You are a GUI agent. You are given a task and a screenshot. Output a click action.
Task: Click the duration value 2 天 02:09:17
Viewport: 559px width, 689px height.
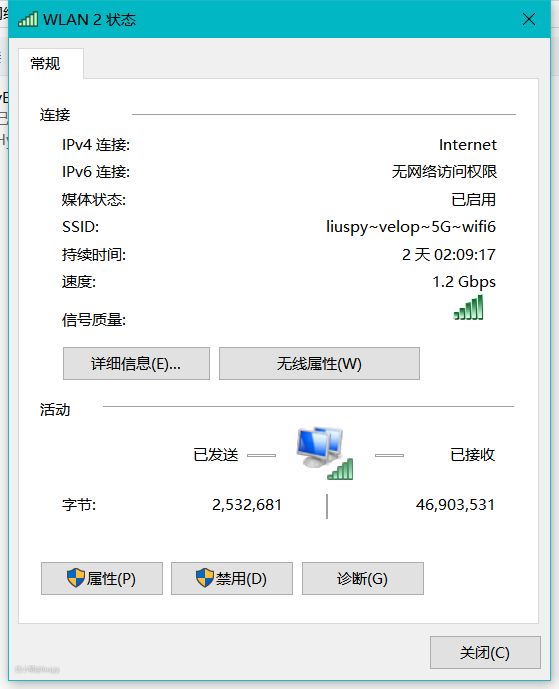point(449,254)
